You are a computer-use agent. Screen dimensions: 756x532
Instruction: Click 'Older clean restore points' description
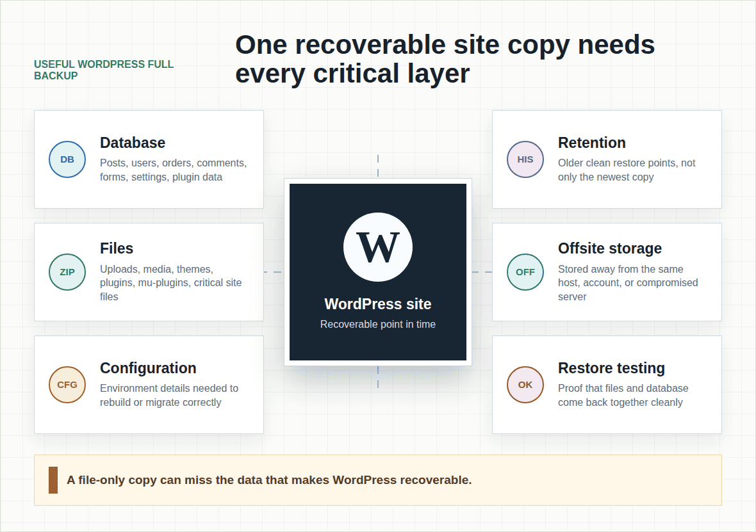point(627,170)
